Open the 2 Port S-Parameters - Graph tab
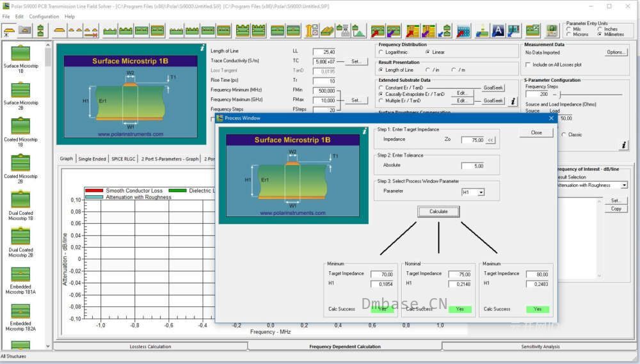Image resolution: width=640 pixels, height=364 pixels. pos(170,159)
